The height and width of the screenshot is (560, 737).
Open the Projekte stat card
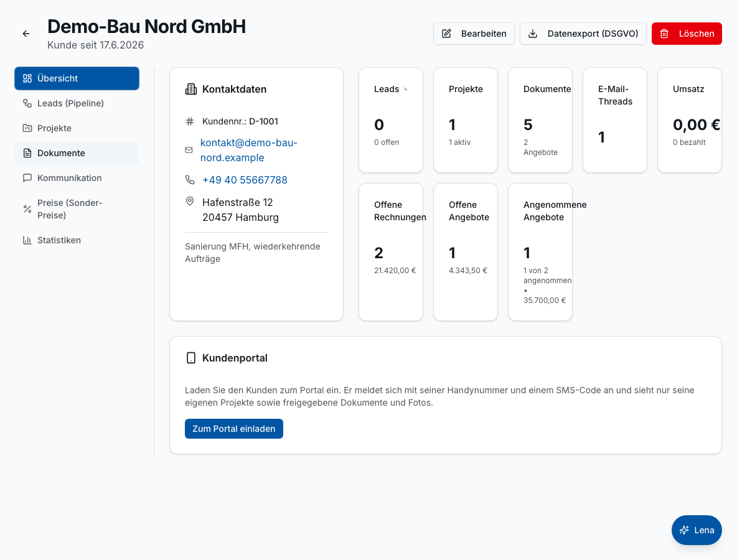point(466,120)
